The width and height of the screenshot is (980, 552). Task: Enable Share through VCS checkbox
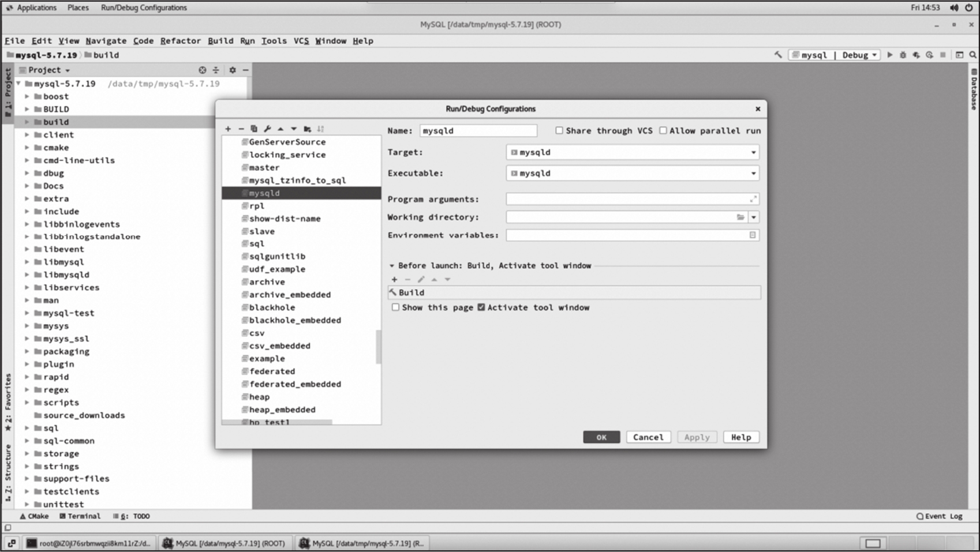coord(559,131)
